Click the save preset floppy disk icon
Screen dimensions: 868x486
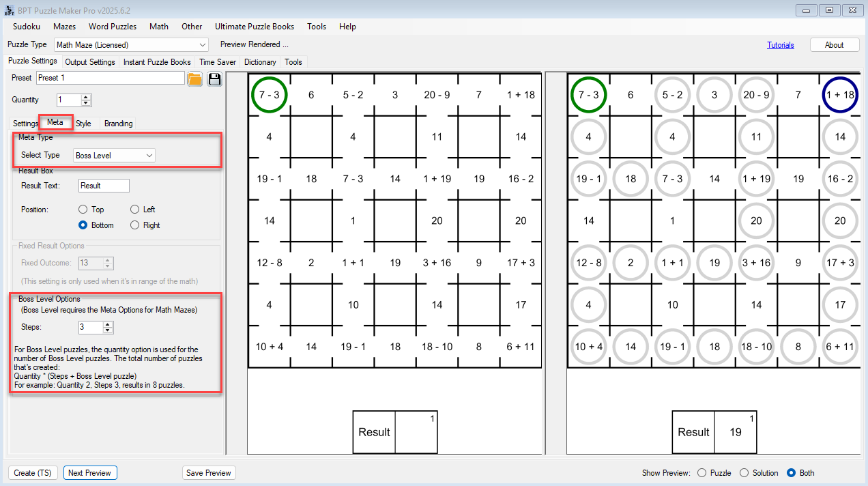[215, 78]
